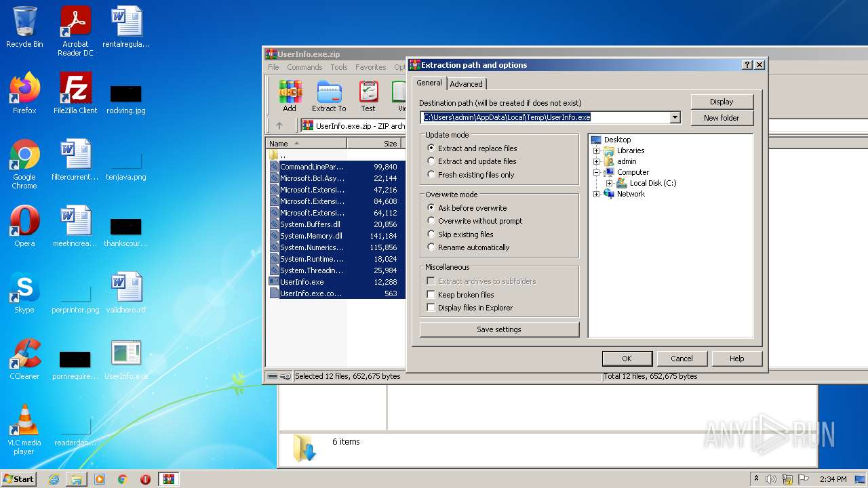Select the Opera desktop shortcut
868x488 pixels.
(24, 226)
